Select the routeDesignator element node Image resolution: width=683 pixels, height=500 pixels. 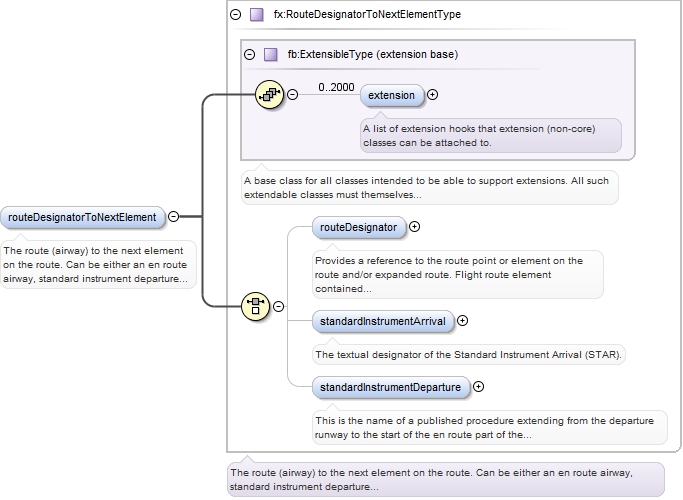click(x=358, y=227)
